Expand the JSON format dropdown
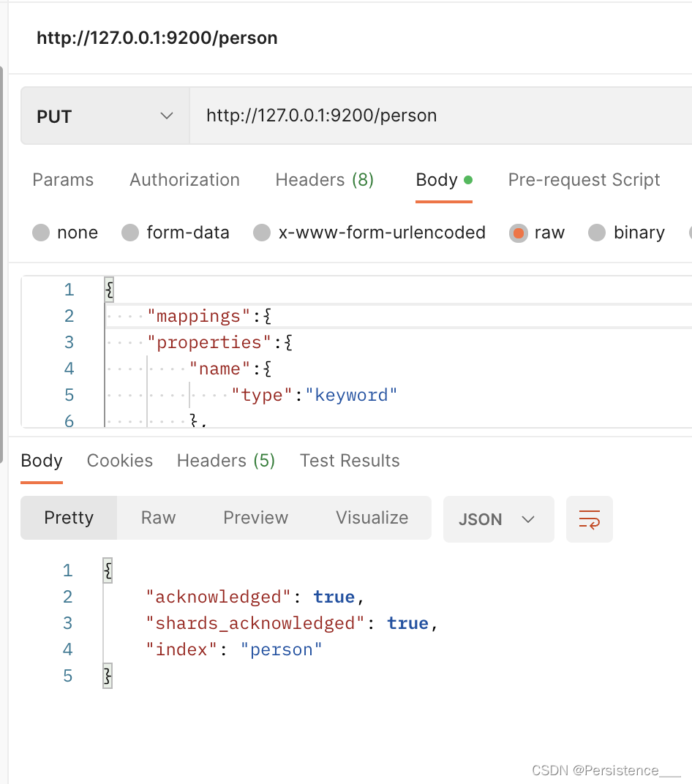This screenshot has height=784, width=692. [498, 520]
